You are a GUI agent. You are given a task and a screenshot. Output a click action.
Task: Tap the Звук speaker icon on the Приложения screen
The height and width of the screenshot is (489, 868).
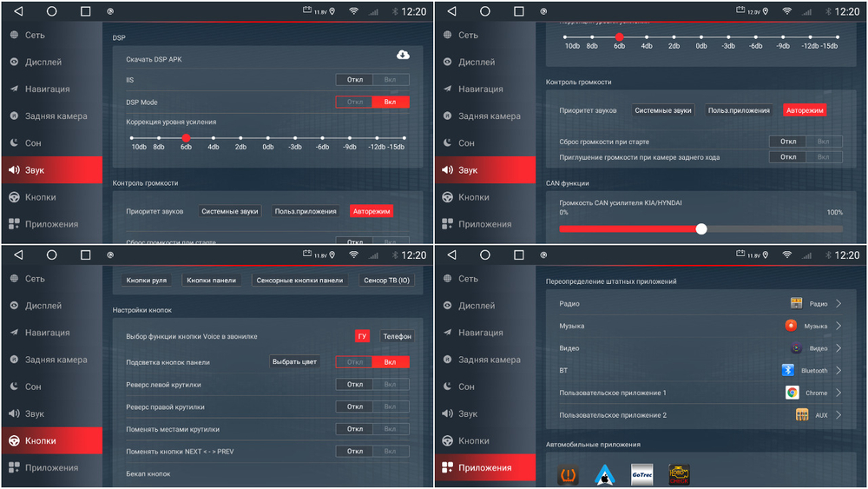pyautogui.click(x=447, y=413)
